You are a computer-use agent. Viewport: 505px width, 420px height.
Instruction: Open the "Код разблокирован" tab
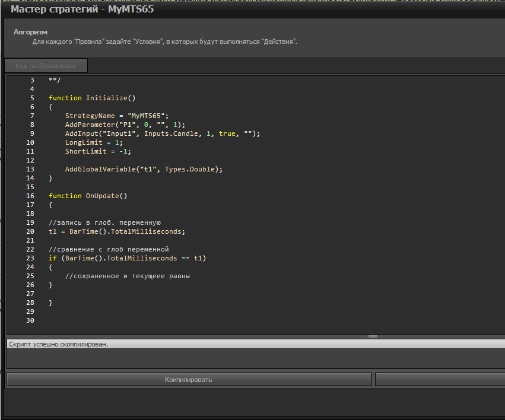46,66
